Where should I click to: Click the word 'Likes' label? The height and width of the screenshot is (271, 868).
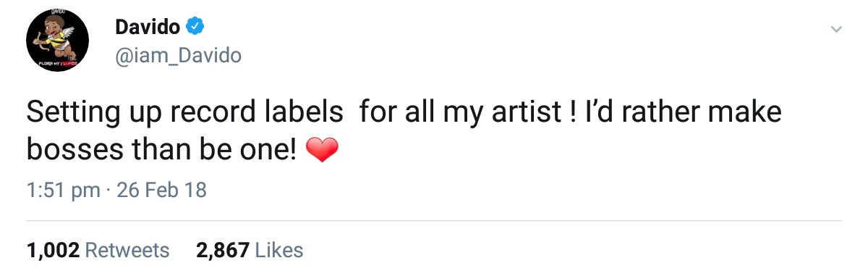tap(280, 251)
